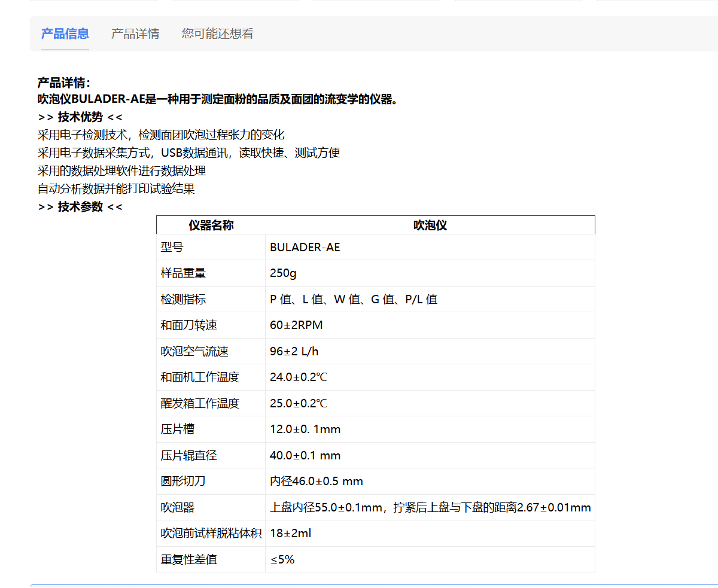Click the 技术优势 section heading
Screen dimensions: 718x588
click(80, 117)
